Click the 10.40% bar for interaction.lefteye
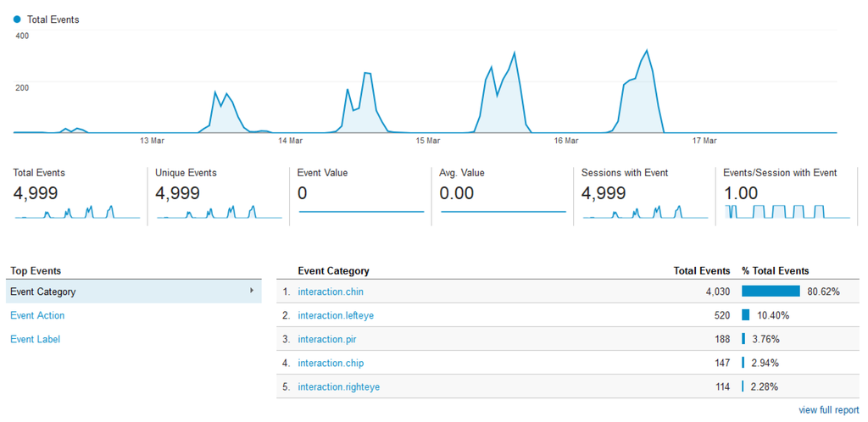 745,315
